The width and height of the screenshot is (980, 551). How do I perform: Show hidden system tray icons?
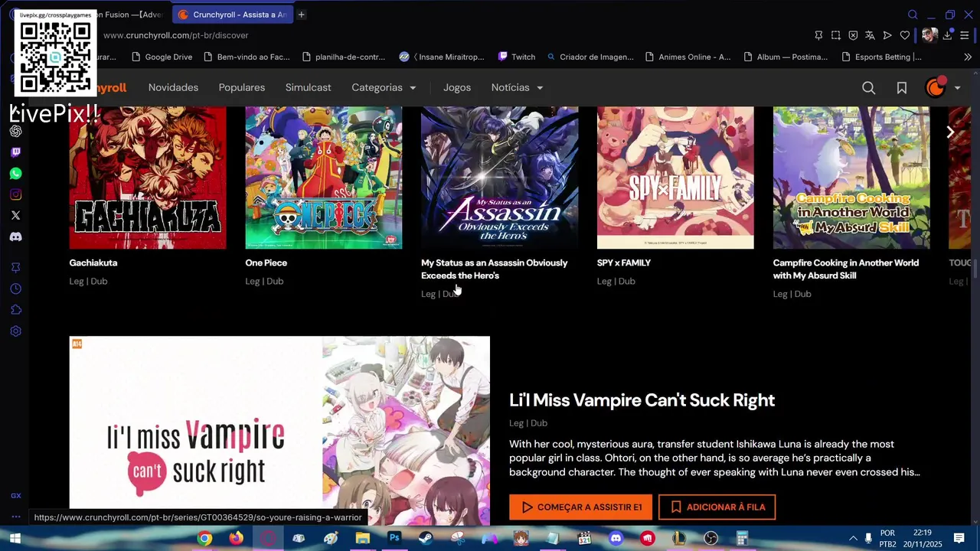pyautogui.click(x=854, y=539)
